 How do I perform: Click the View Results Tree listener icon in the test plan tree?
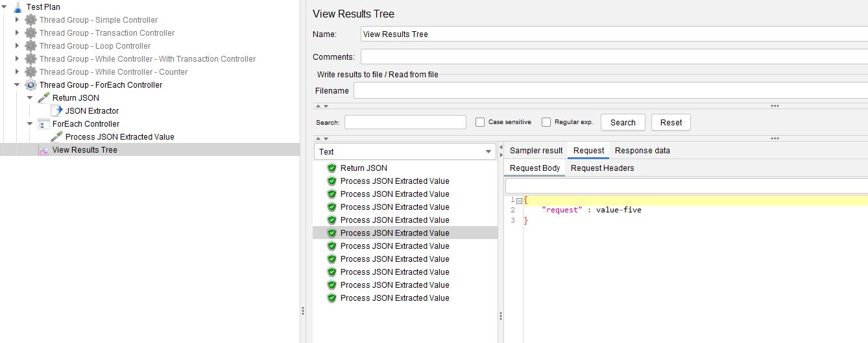(x=43, y=150)
